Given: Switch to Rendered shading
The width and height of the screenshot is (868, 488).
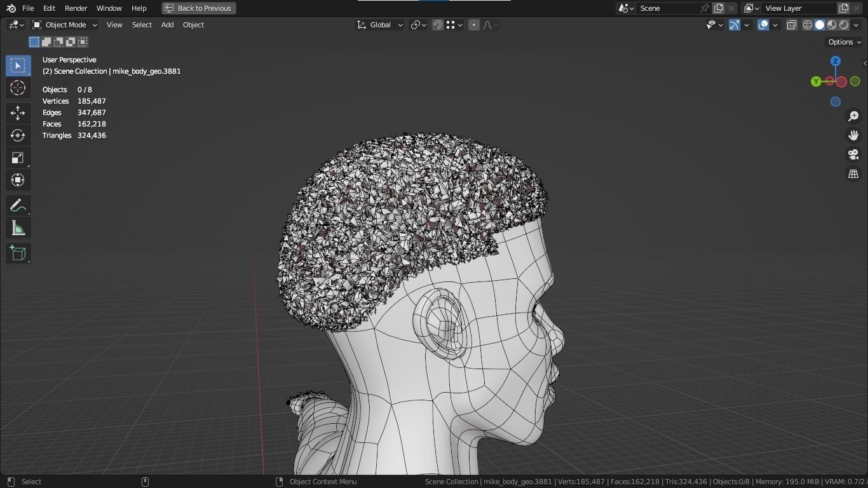Looking at the screenshot, I should (x=844, y=25).
